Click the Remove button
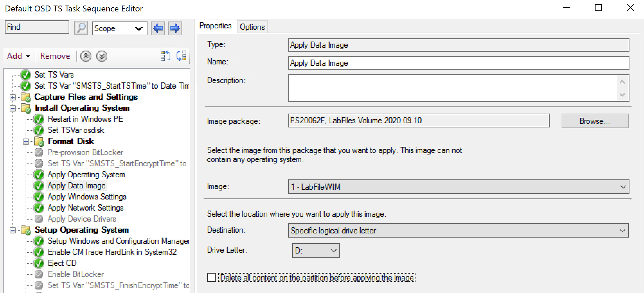Viewport: 644px width, 293px height. point(55,56)
